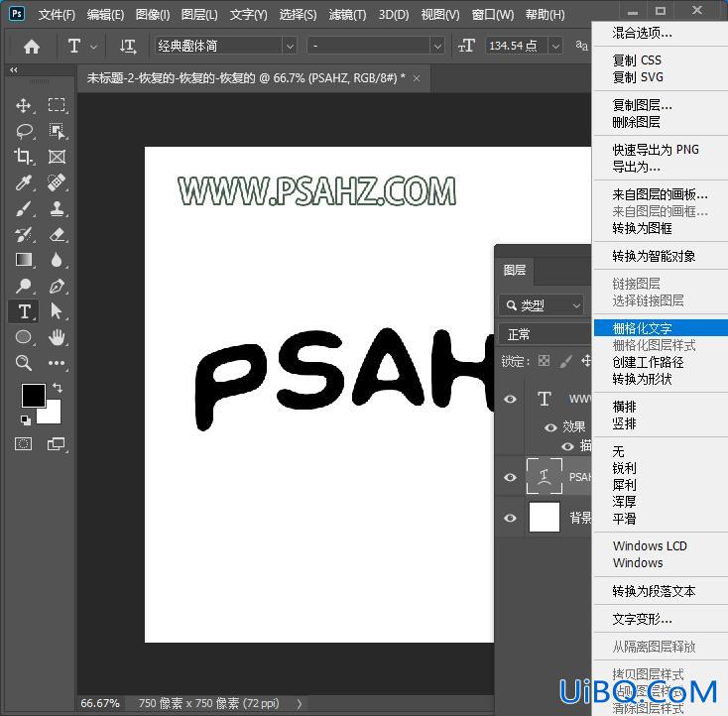Select the History Brush tool

(23, 234)
